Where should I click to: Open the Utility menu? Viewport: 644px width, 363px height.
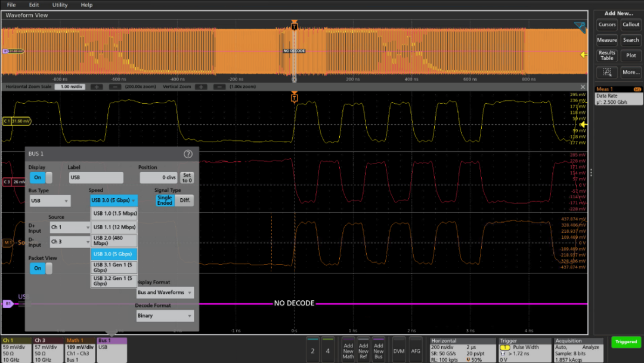tap(60, 5)
